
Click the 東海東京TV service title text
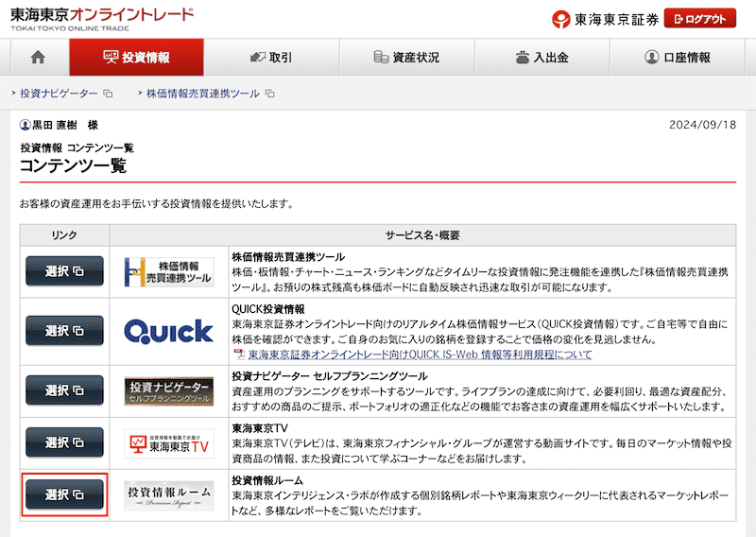pos(260,428)
